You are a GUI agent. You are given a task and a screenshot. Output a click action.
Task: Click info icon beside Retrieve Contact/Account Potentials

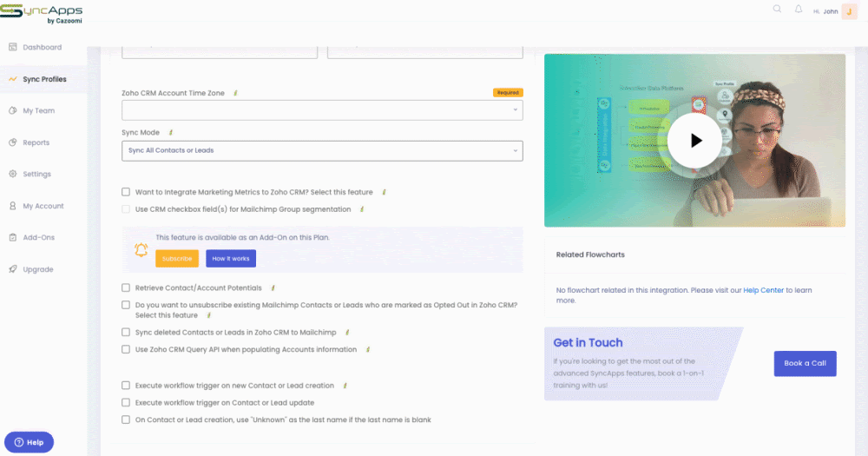click(x=273, y=288)
